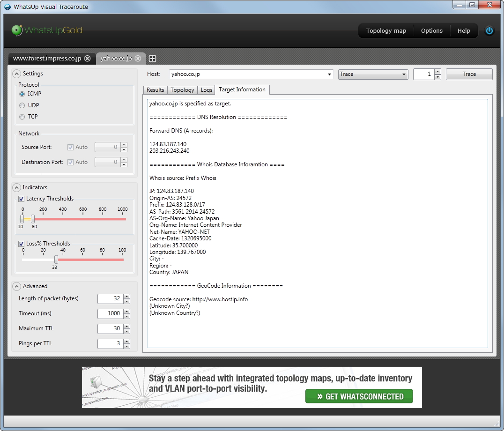The image size is (504, 431).
Task: Click the Maximum TTL input field
Action: coord(111,329)
